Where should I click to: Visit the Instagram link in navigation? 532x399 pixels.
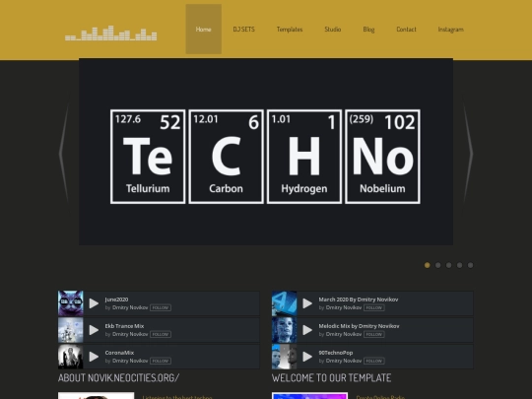[x=450, y=30]
